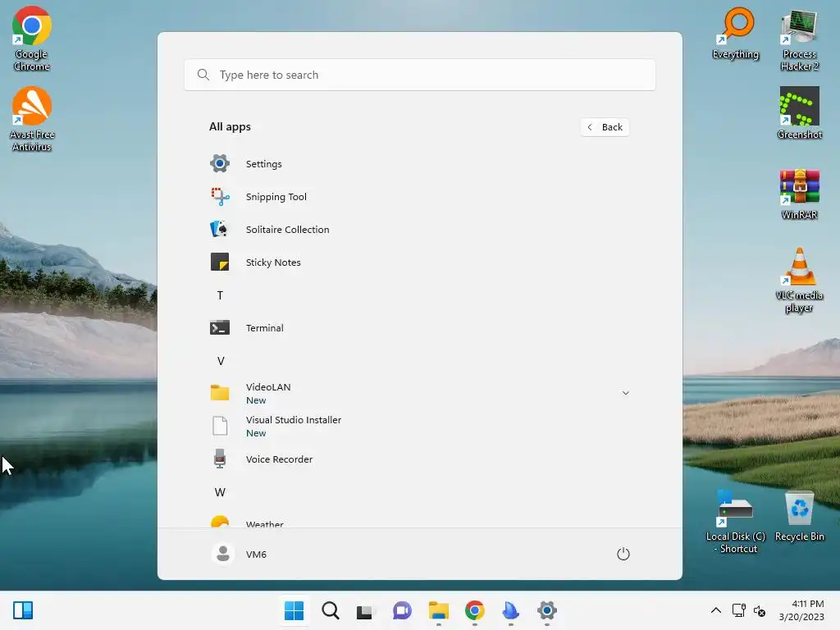Open Visual Studio Installer entry
Screen dimensions: 840x630
(419, 427)
